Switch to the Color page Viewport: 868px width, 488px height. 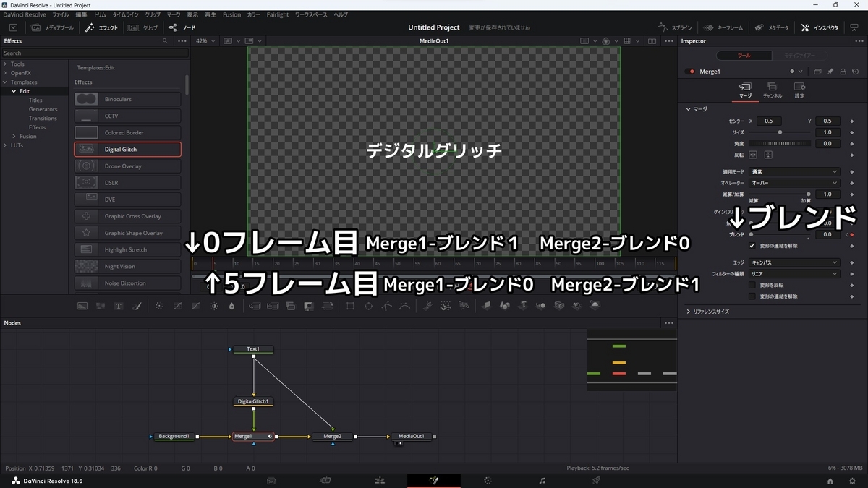point(488,480)
